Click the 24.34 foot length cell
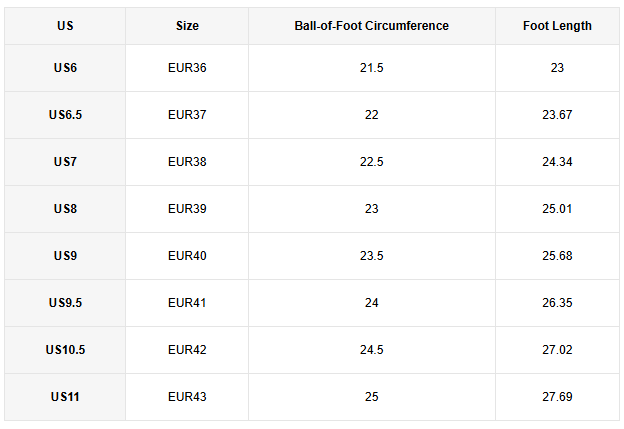This screenshot has width=624, height=429. click(557, 162)
